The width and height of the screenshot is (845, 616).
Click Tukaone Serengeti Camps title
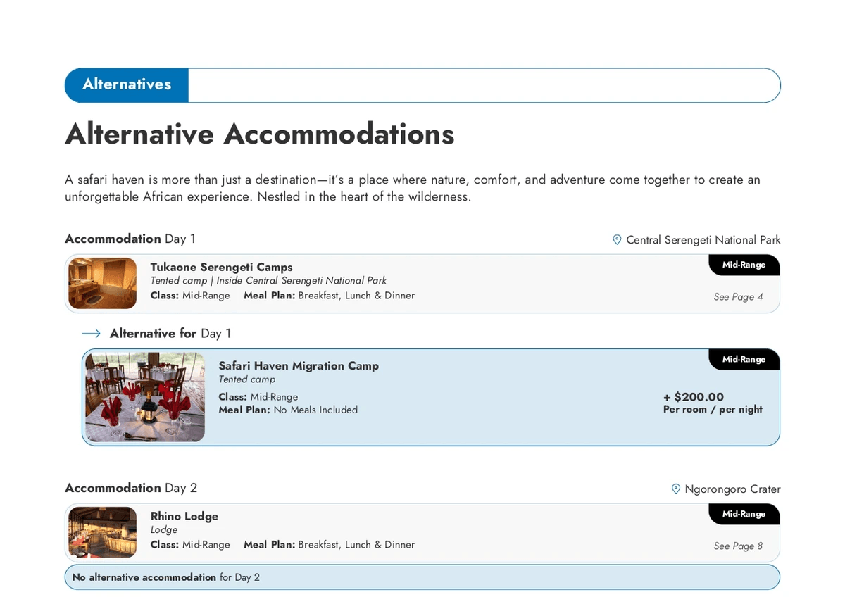tap(221, 267)
